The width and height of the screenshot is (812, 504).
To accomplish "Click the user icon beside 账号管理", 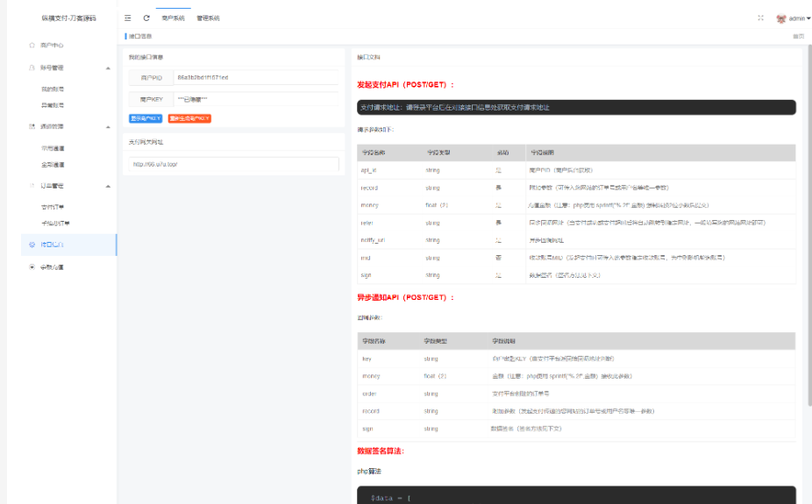I will tap(32, 67).
